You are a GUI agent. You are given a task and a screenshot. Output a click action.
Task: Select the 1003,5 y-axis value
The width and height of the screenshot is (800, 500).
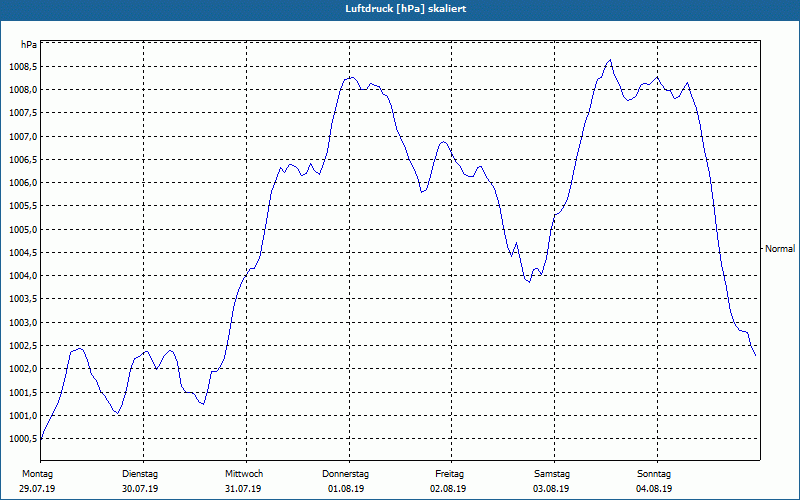[x=23, y=299]
